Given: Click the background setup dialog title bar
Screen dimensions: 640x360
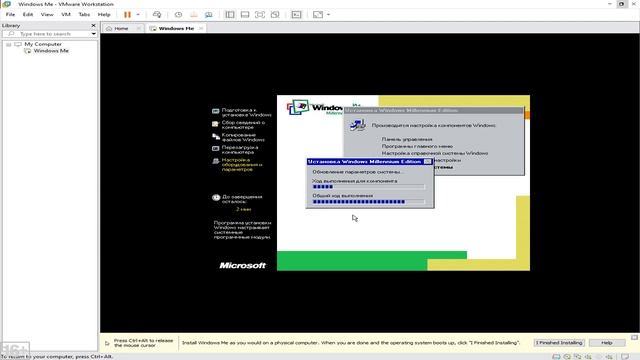Looking at the screenshot, I should tap(433, 110).
